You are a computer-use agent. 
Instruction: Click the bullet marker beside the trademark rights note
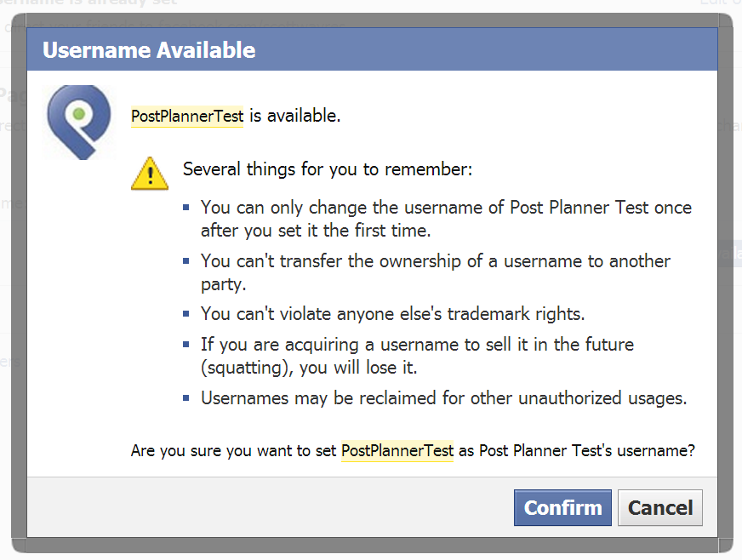coord(186,313)
